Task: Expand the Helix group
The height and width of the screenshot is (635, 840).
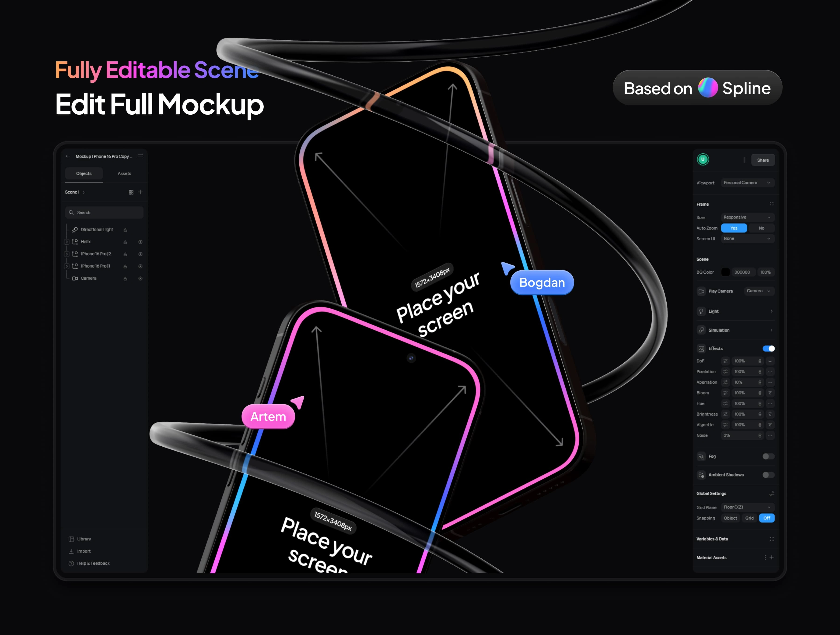Action: click(x=67, y=242)
